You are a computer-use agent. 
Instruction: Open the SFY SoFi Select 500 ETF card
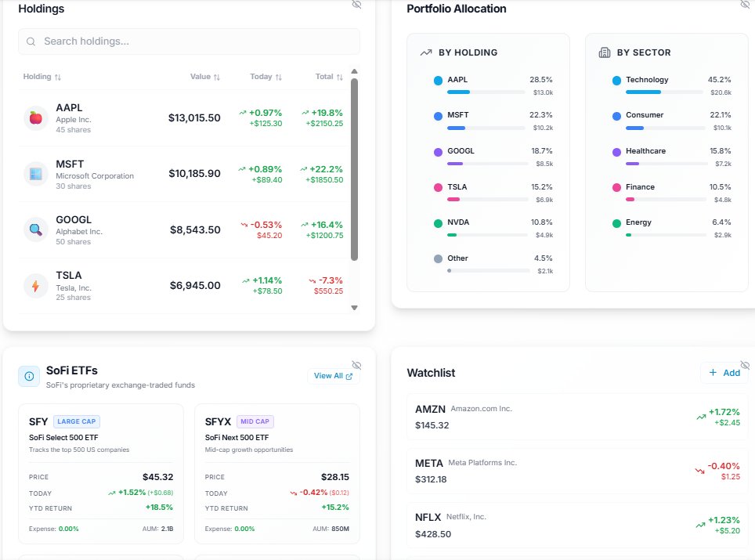100,474
